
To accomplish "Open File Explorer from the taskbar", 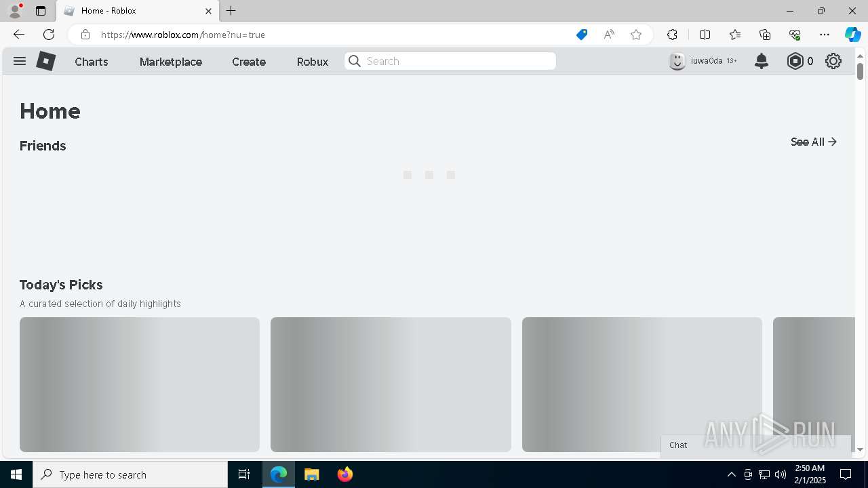I will click(x=312, y=474).
